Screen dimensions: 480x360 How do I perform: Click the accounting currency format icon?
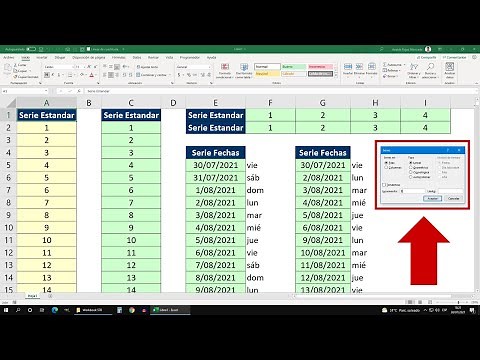(x=179, y=75)
